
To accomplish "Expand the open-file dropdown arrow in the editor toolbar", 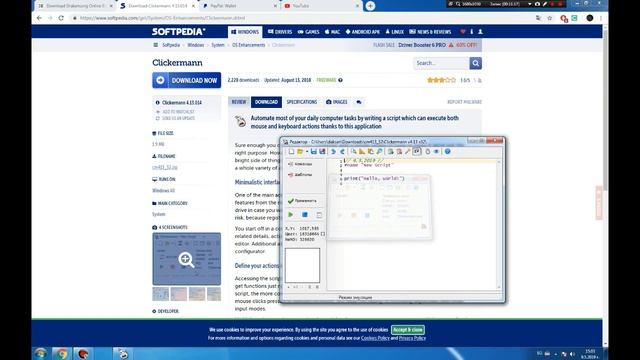I will (x=307, y=151).
